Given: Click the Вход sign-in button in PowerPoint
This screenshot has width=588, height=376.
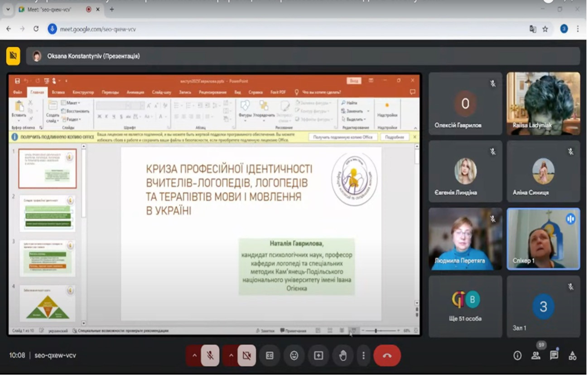Looking at the screenshot, I should click(354, 81).
